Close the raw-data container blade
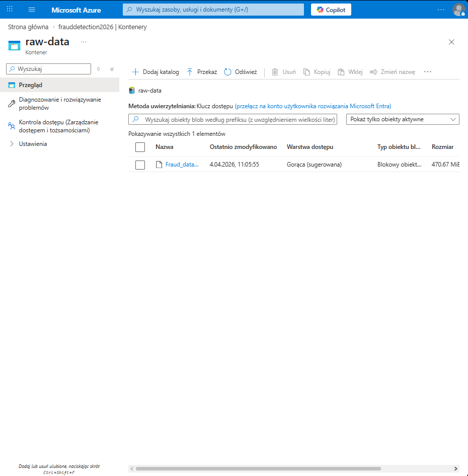Viewport: 468px width, 476px height. click(x=451, y=42)
